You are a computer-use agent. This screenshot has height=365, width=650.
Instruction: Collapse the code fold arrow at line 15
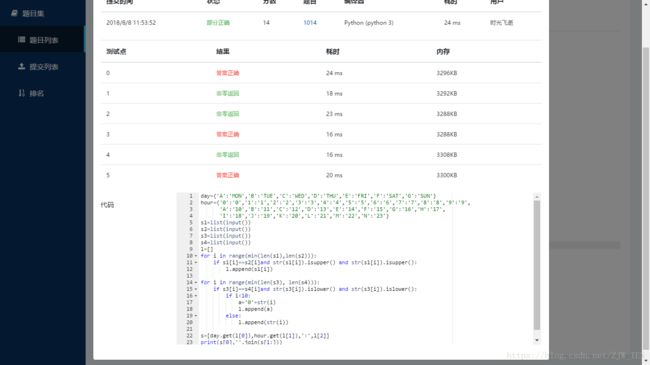(196, 289)
